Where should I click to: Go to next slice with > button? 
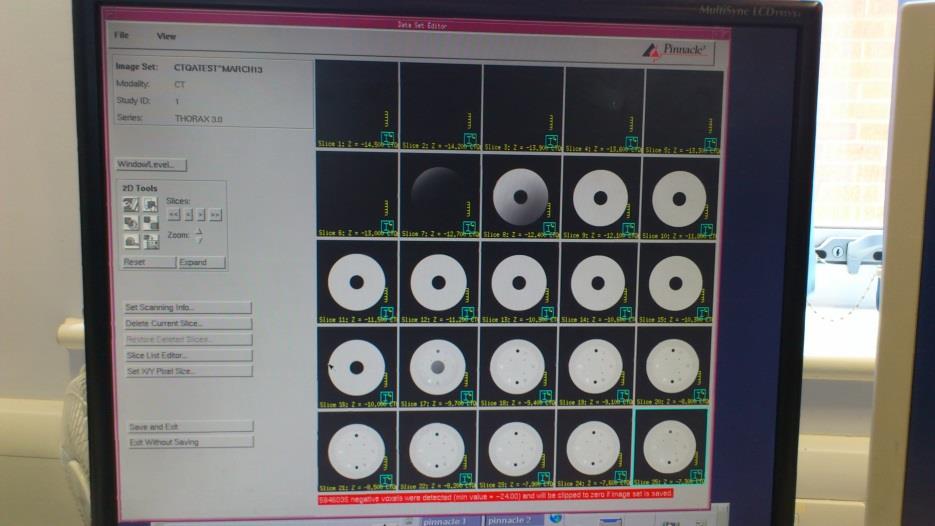coord(201,215)
